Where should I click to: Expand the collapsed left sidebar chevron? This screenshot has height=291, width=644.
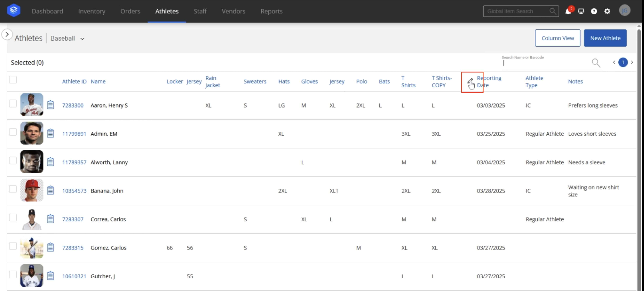pyautogui.click(x=7, y=35)
